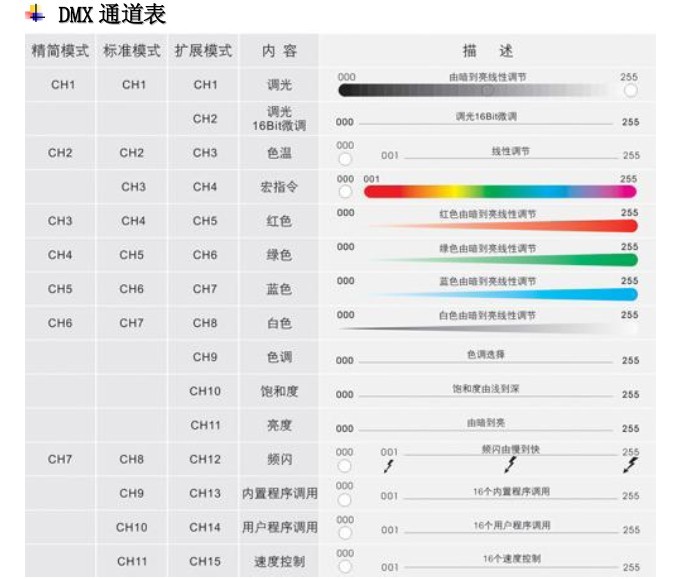Click the rainbow macro color bar

pyautogui.click(x=500, y=191)
